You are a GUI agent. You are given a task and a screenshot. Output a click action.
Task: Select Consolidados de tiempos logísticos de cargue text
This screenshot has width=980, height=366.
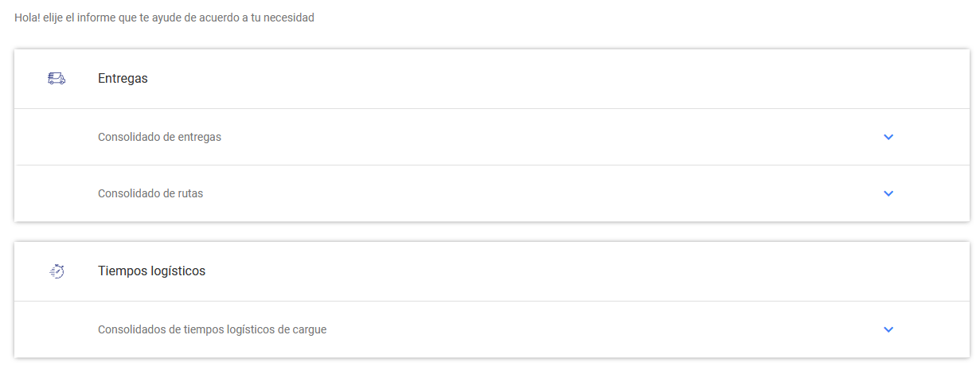[x=212, y=329]
